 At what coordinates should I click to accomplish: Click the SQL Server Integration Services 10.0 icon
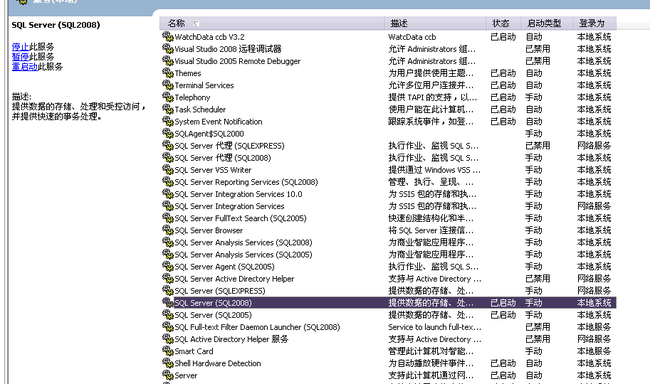[167, 194]
